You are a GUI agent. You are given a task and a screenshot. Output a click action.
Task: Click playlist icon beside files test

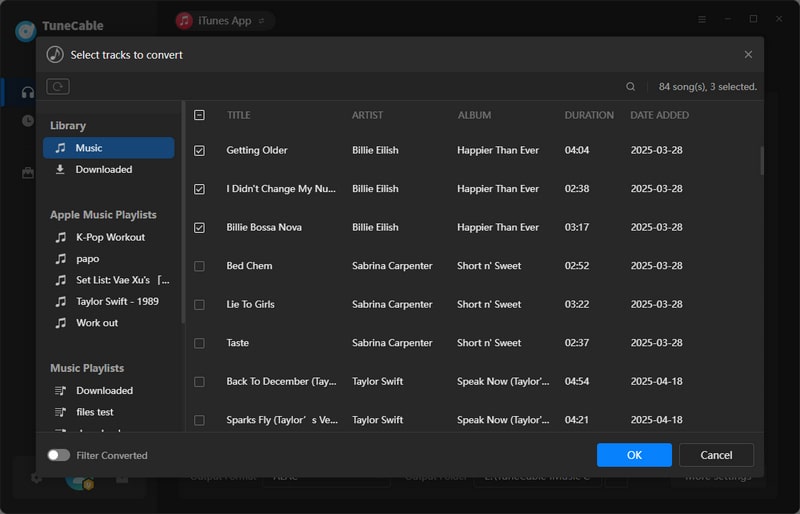click(60, 412)
